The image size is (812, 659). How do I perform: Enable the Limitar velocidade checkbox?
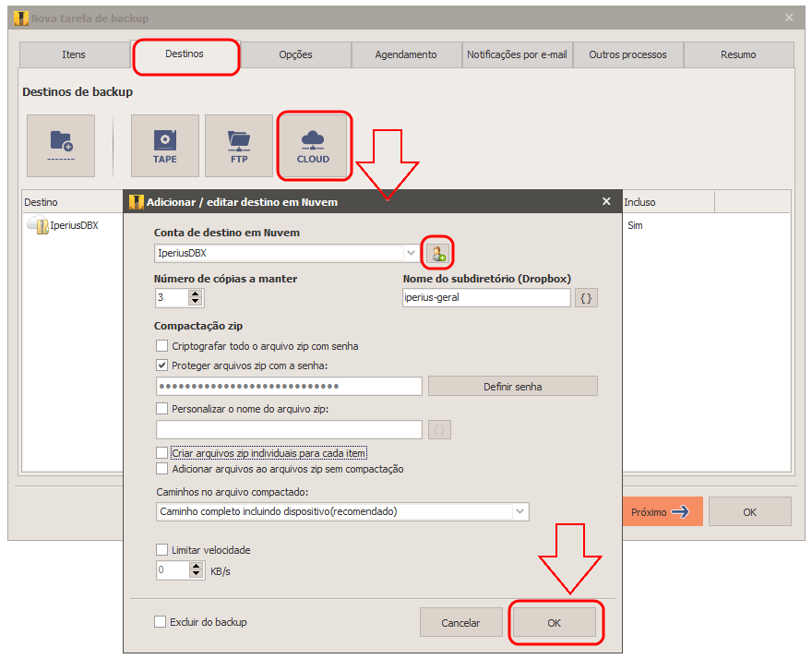coord(162,550)
